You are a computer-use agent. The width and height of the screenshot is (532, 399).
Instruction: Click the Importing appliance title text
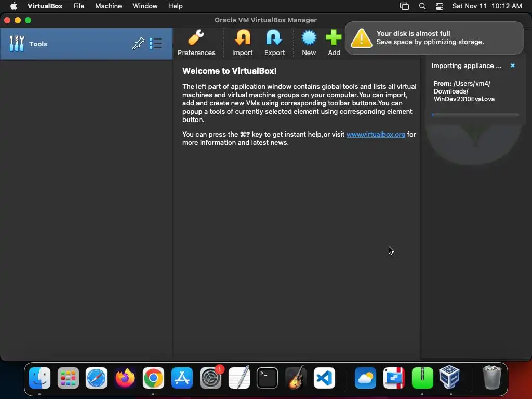click(467, 66)
